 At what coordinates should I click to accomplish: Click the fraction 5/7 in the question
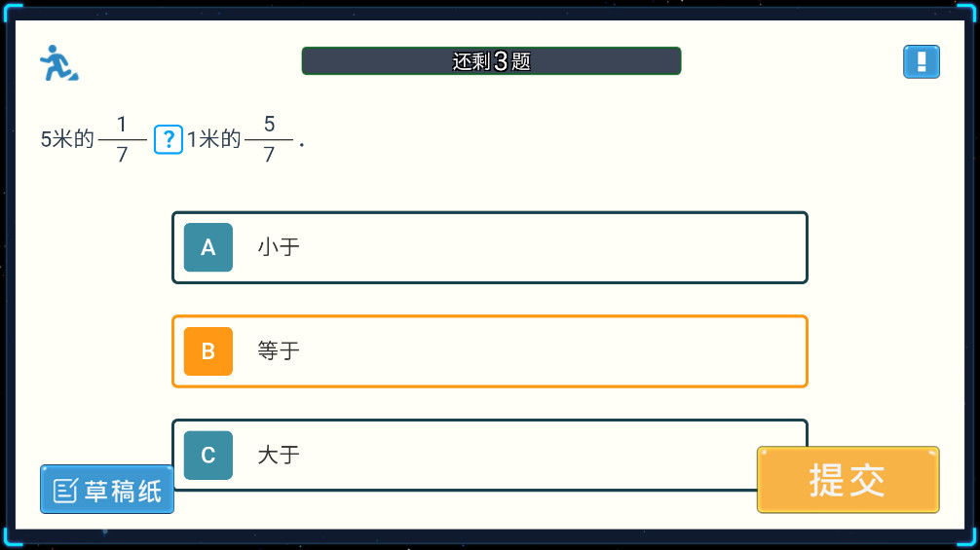pos(269,139)
